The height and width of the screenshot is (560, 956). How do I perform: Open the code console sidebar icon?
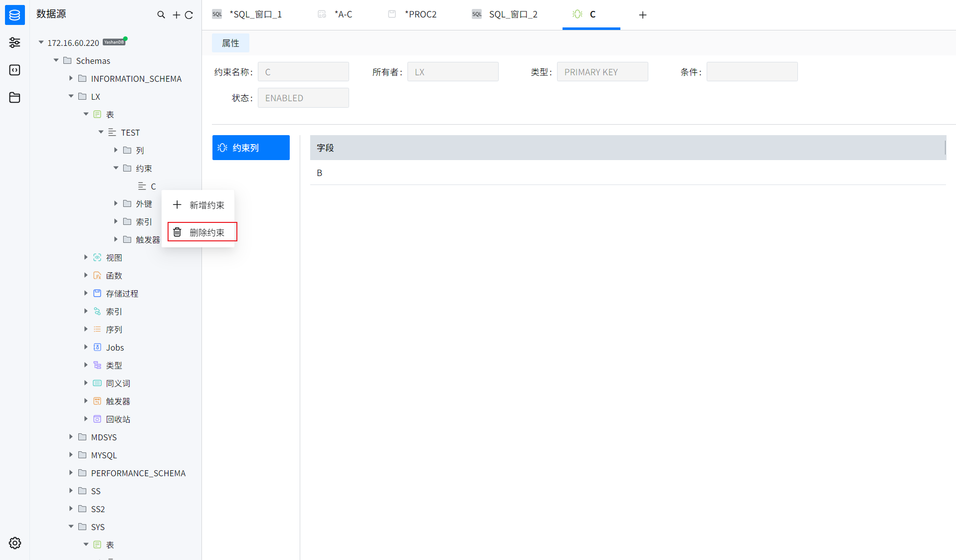[14, 70]
